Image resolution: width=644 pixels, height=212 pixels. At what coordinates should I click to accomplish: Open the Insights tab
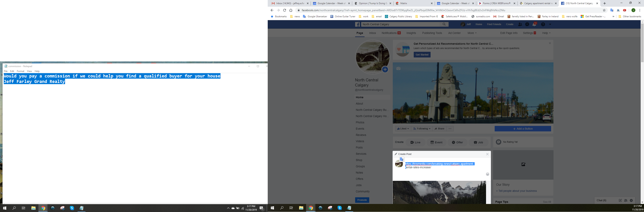click(411, 33)
